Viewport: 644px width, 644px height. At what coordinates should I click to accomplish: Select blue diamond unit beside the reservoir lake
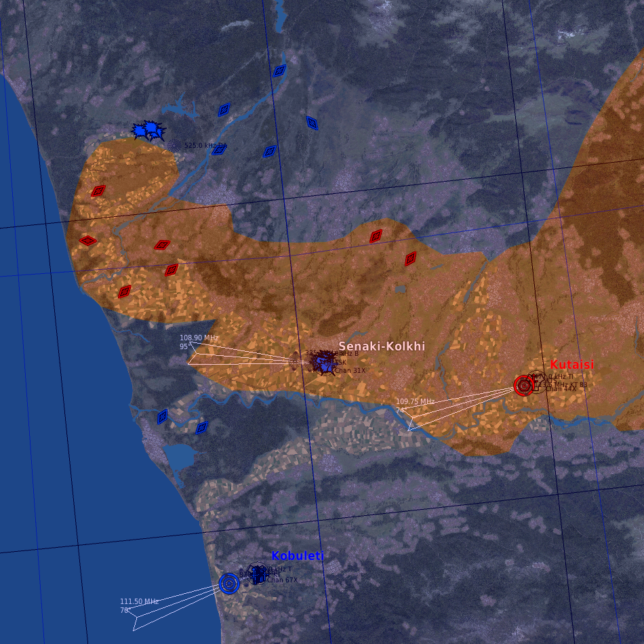click(224, 110)
